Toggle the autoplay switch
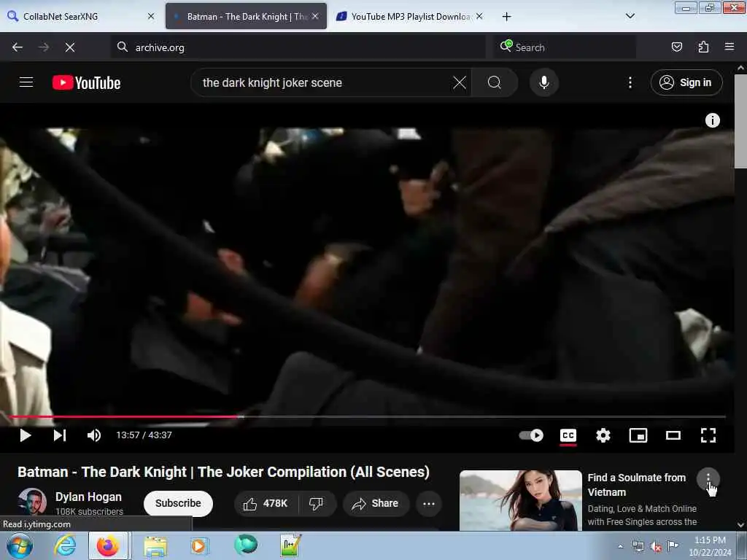Viewport: 747px width, 560px height. [x=531, y=435]
